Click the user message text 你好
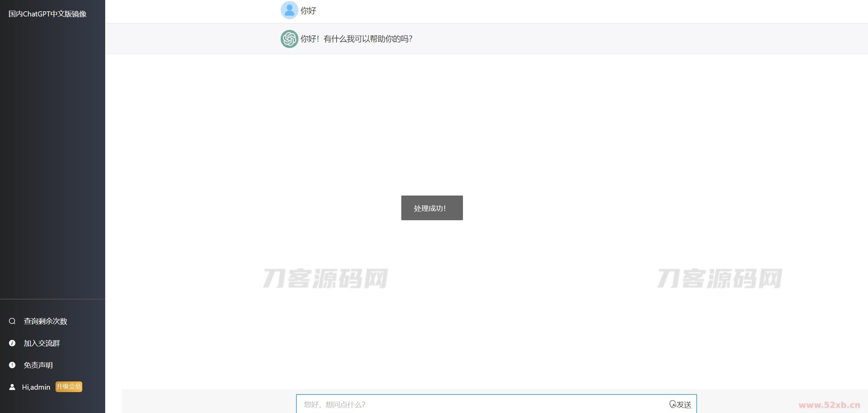The height and width of the screenshot is (413, 868). coord(308,11)
